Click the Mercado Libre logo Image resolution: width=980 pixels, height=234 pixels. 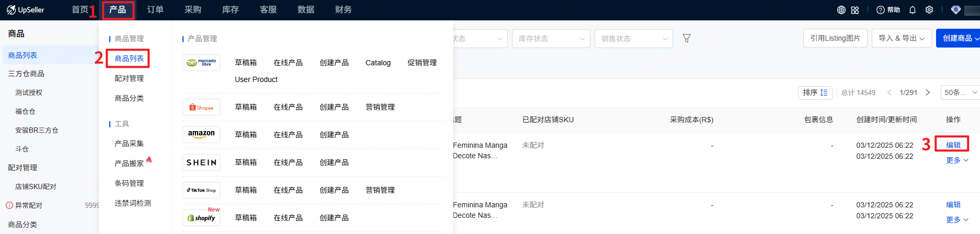[x=201, y=63]
